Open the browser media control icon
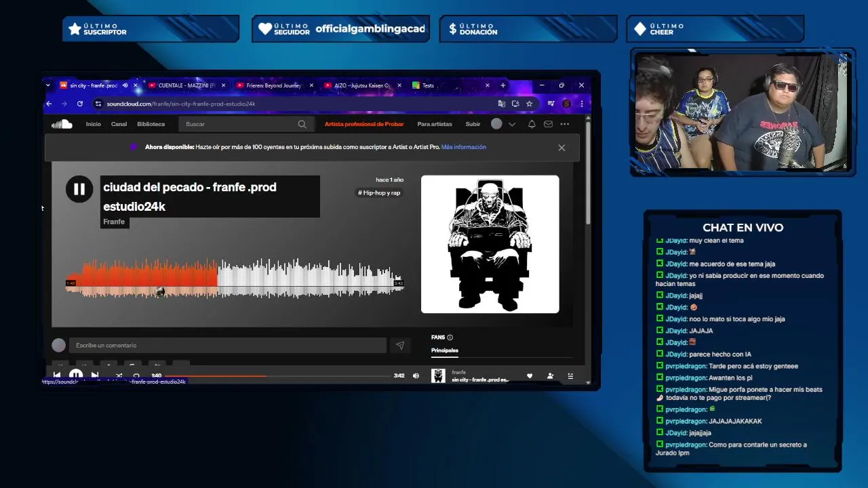This screenshot has width=868, height=488. pyautogui.click(x=551, y=104)
